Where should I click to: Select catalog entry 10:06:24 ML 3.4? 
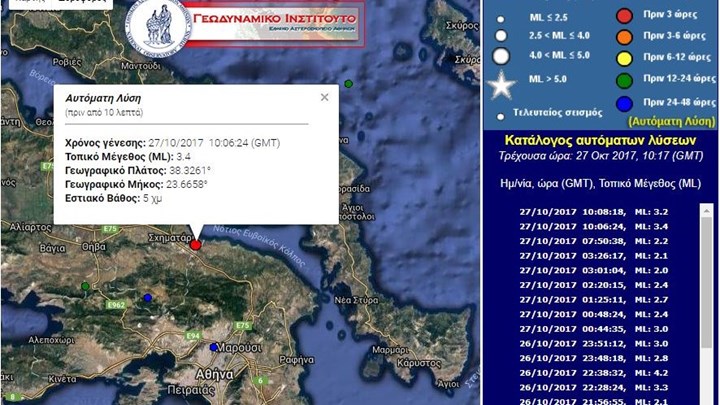[x=600, y=226]
